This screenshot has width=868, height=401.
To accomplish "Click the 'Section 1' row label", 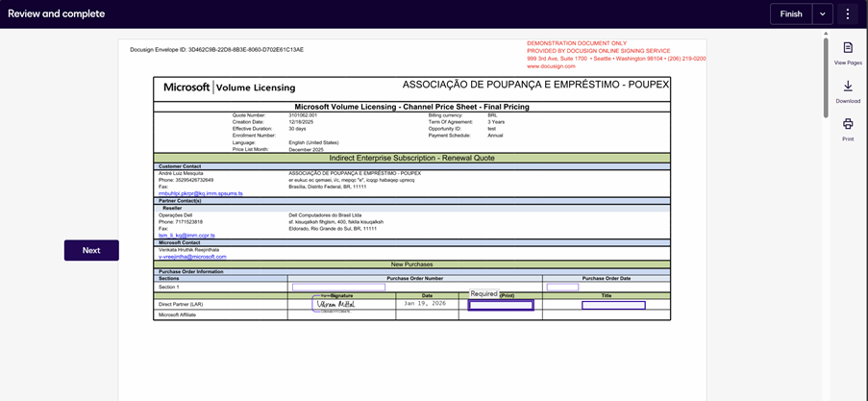I will pos(169,287).
